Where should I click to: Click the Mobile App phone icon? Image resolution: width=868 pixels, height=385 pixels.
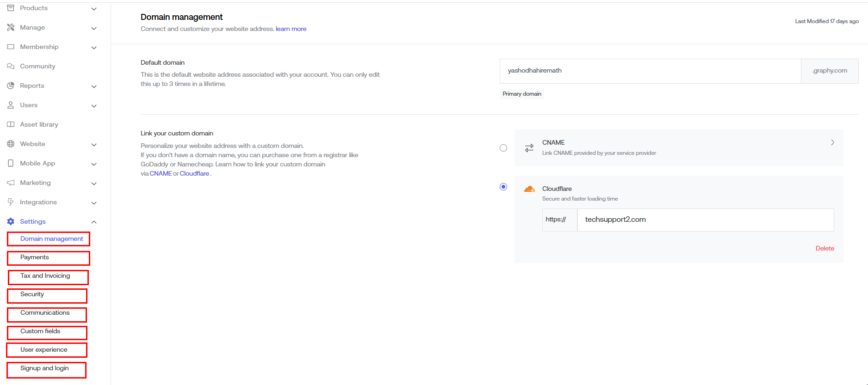tap(11, 163)
